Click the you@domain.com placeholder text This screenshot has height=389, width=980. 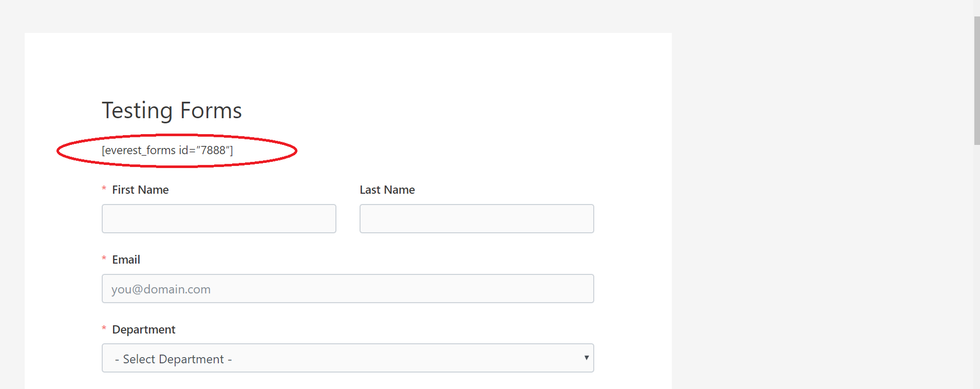tap(161, 289)
